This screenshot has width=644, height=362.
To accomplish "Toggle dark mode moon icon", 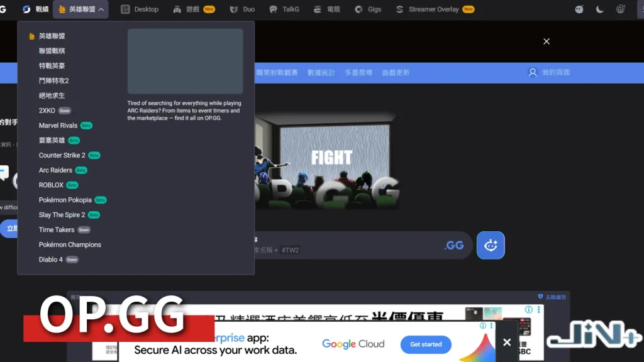I will pos(599,9).
